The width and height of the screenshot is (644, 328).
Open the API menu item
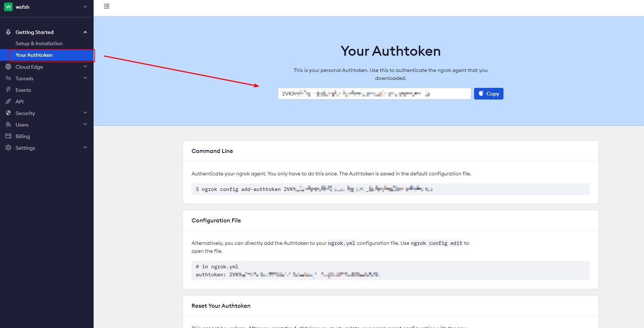click(x=20, y=102)
